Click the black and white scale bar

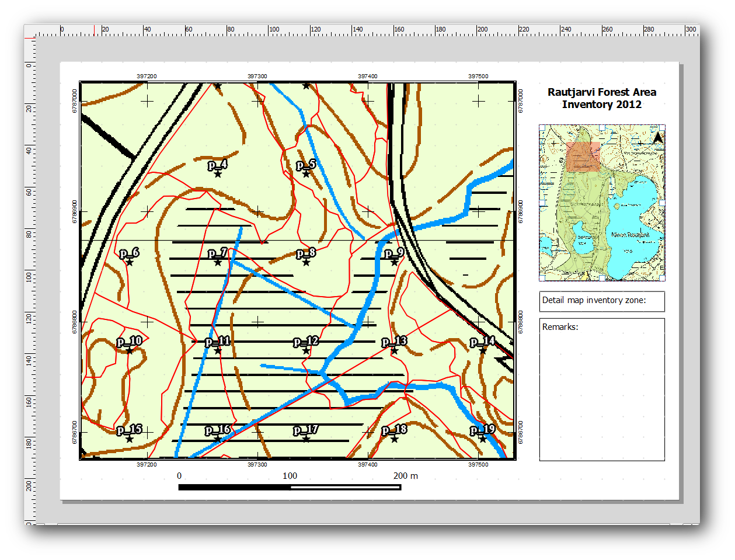290,487
